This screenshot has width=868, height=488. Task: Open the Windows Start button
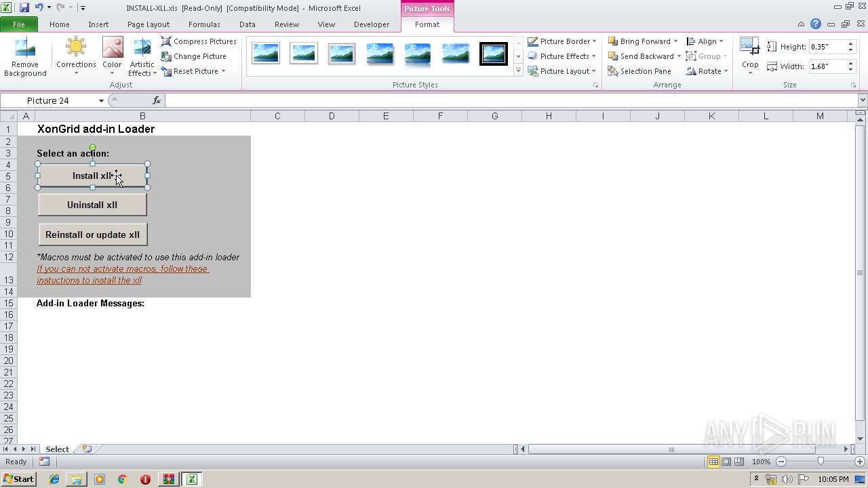click(19, 479)
